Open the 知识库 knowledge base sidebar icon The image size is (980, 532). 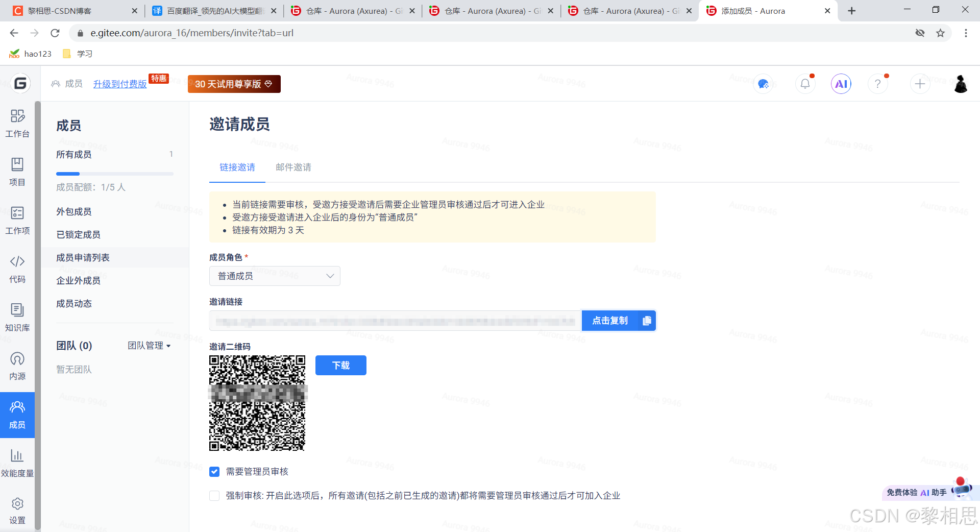click(x=17, y=317)
